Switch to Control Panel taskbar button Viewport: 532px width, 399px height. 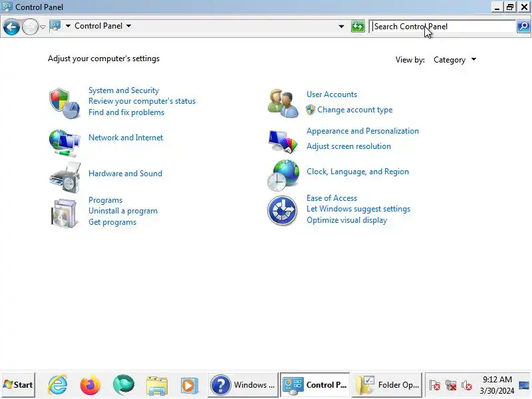(x=315, y=385)
